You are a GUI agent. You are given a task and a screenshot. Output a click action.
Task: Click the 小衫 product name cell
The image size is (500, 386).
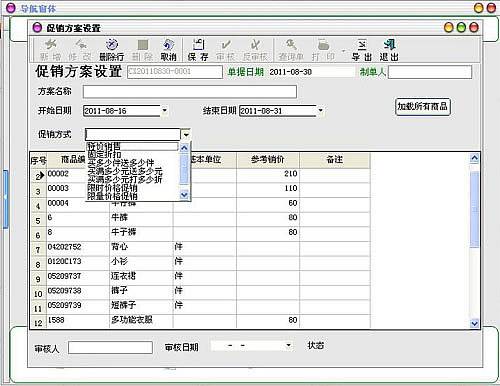(x=141, y=262)
